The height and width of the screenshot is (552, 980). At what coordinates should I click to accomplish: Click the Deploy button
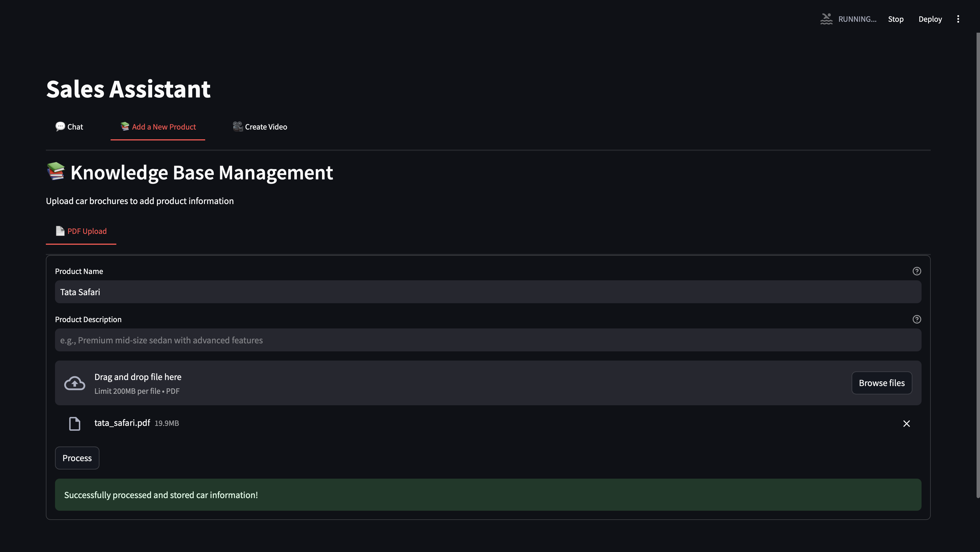(x=930, y=19)
